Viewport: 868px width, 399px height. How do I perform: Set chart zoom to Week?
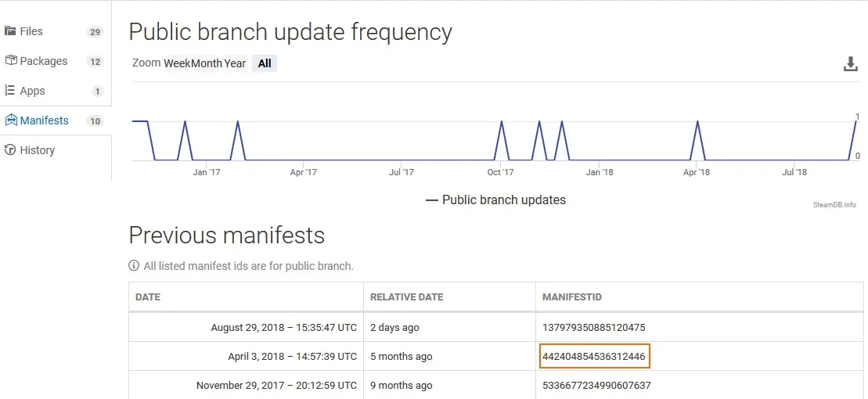pyautogui.click(x=177, y=63)
